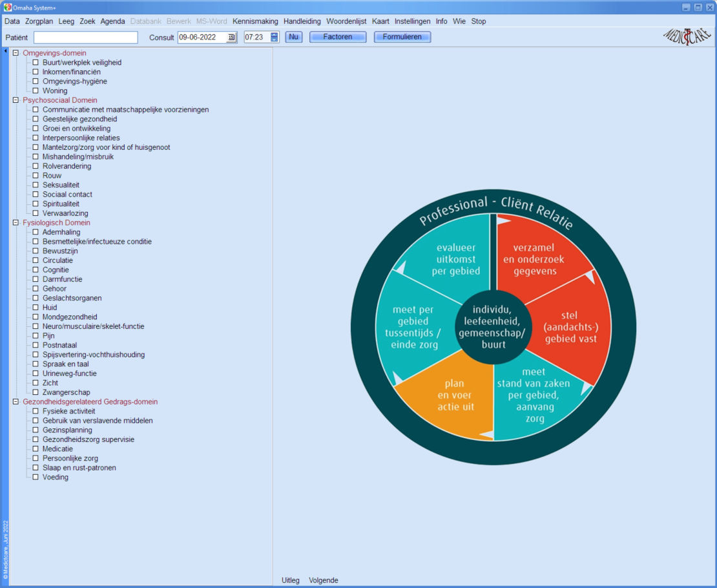Image resolution: width=717 pixels, height=588 pixels.
Task: Click the time up arrow spinner
Action: point(275,34)
